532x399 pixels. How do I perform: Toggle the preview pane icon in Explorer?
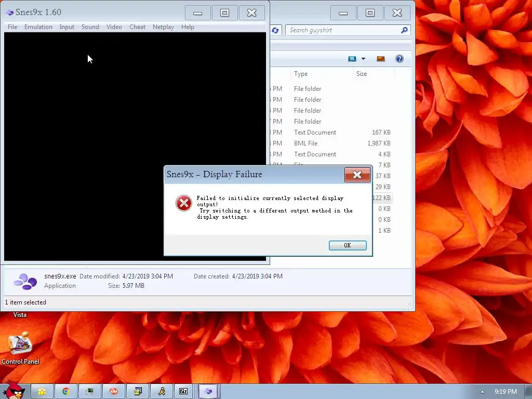(381, 59)
